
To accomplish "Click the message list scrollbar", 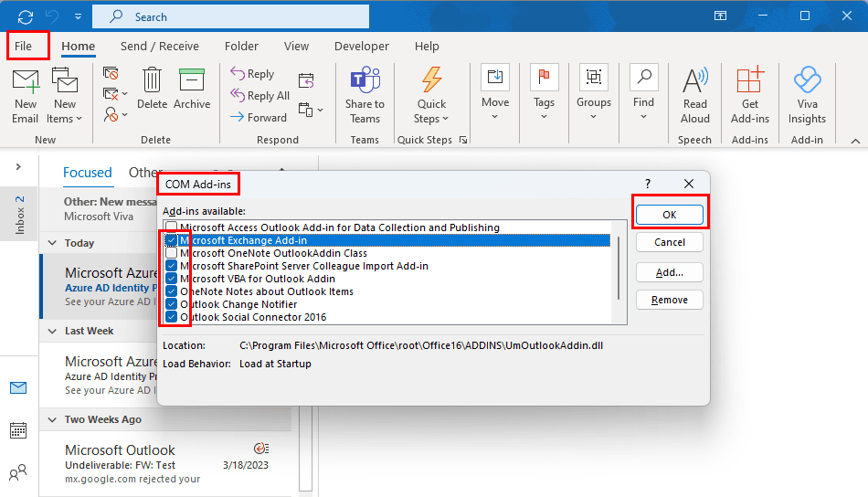I will coord(305,449).
